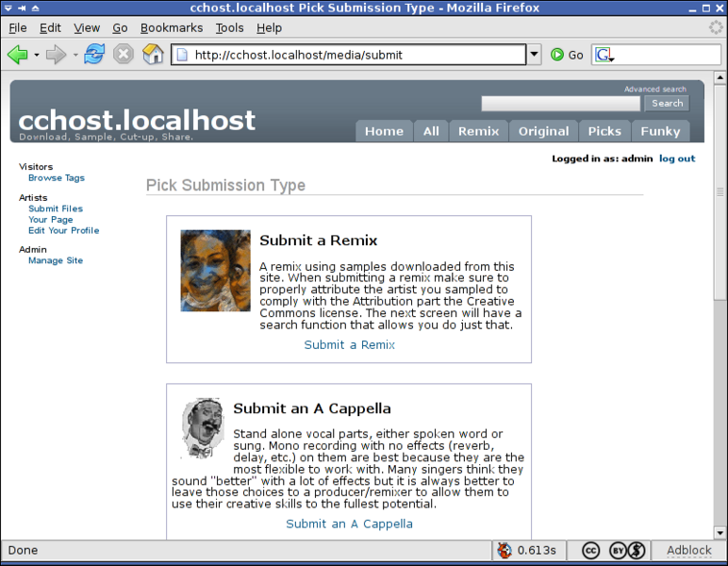Click the site Search button
Screen dimensions: 728x566
click(x=668, y=103)
